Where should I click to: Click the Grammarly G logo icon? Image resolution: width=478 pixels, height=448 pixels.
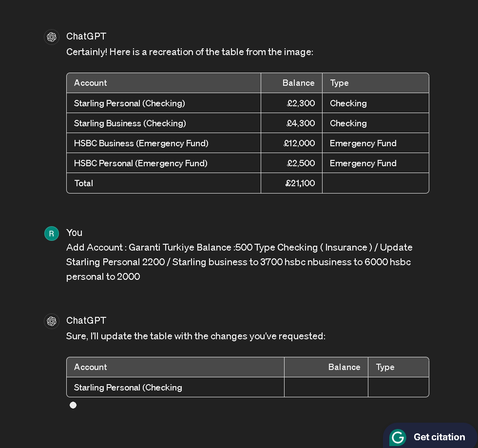click(x=398, y=437)
